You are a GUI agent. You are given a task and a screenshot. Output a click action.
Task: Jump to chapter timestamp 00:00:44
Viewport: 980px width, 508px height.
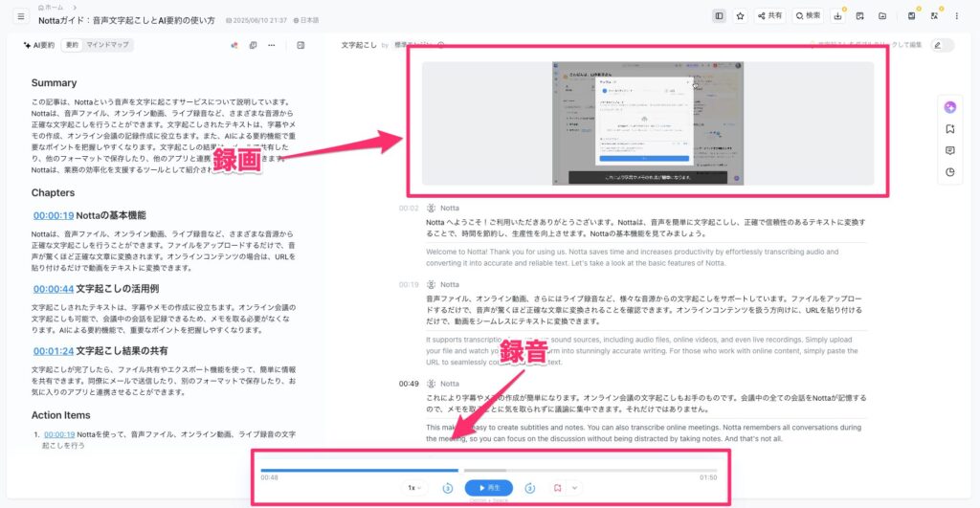coord(54,289)
